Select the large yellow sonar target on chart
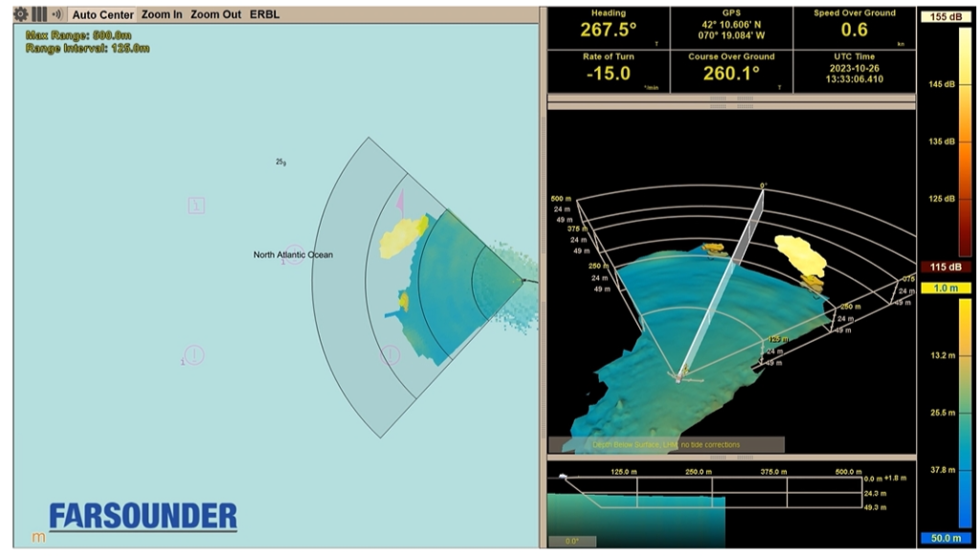This screenshot has width=980, height=557. [403, 237]
